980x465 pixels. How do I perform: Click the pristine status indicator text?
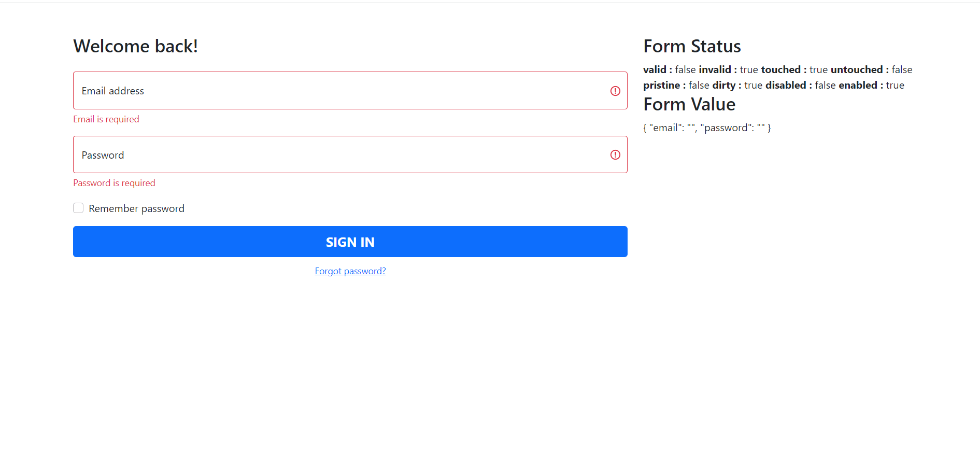[x=662, y=85]
